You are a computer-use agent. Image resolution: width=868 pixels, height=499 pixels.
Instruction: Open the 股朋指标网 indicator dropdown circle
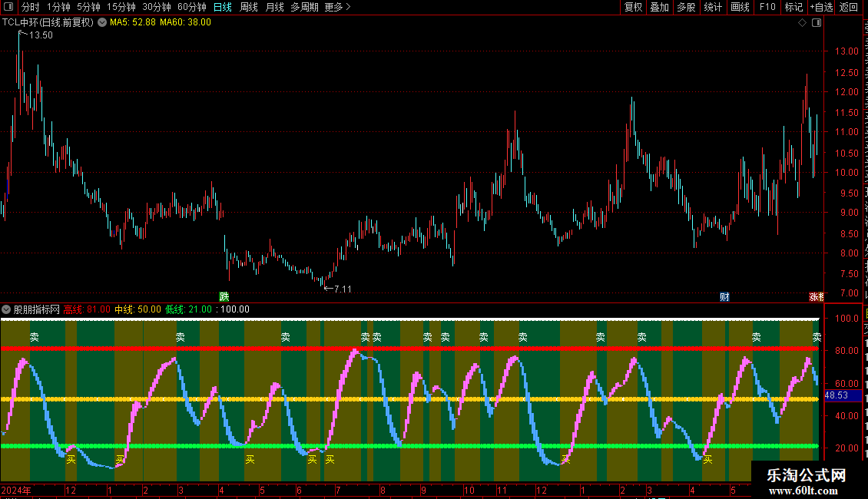tap(6, 309)
